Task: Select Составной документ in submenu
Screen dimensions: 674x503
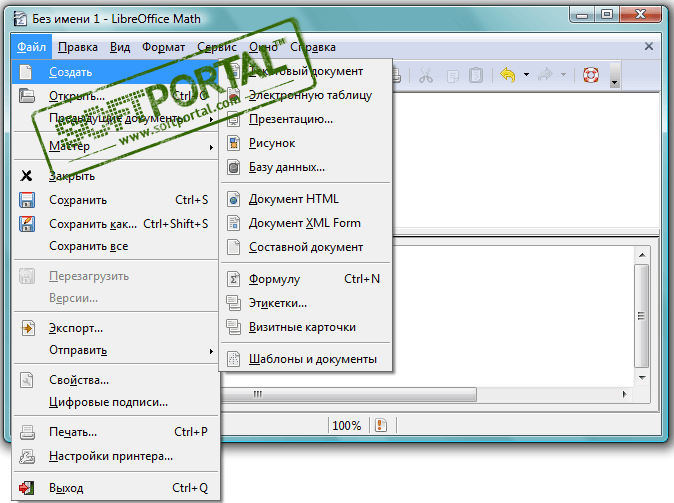Action: 306,247
